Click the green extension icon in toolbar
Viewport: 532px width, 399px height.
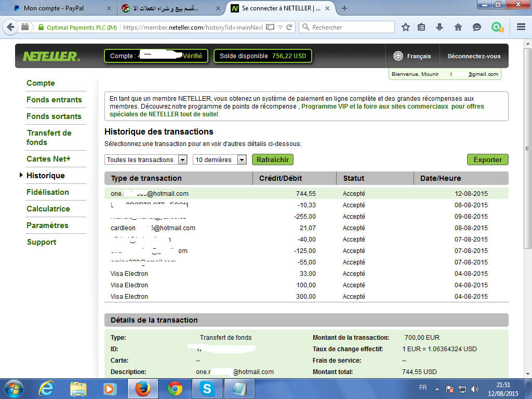coord(497,27)
